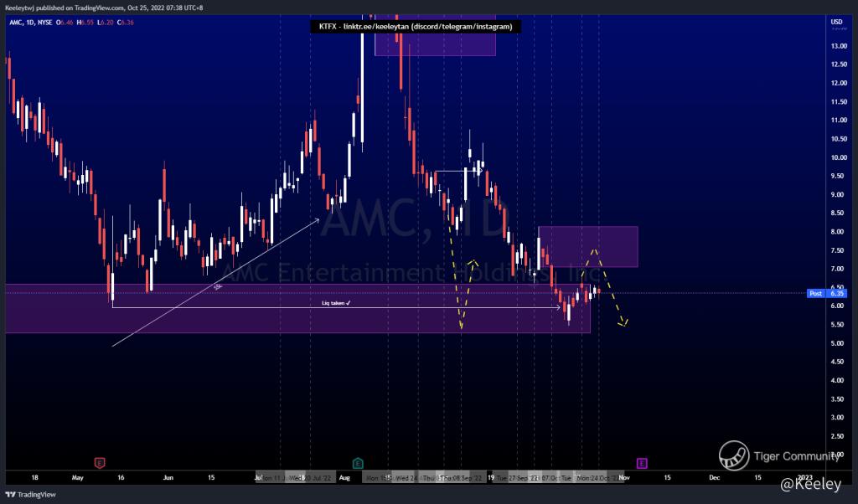Click the open value O6.46 in legend
Viewport: 858px width, 504px height.
tap(65, 23)
